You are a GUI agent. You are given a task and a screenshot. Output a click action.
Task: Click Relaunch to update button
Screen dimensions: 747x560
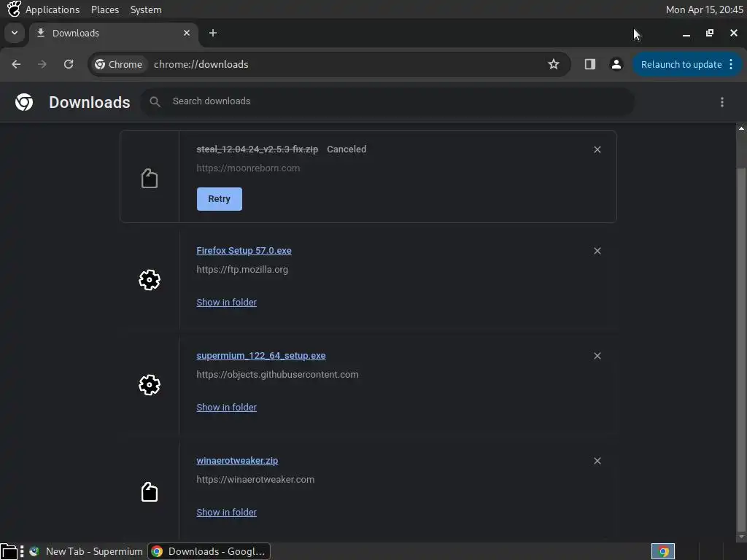[x=686, y=64]
